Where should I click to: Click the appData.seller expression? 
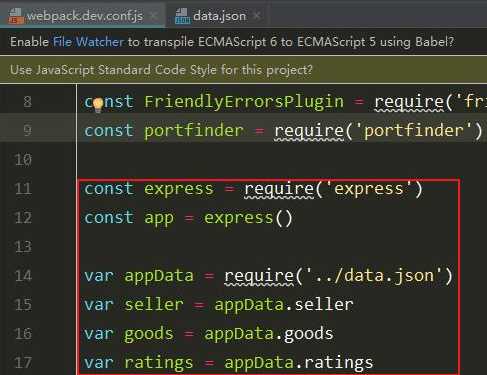coord(284,305)
